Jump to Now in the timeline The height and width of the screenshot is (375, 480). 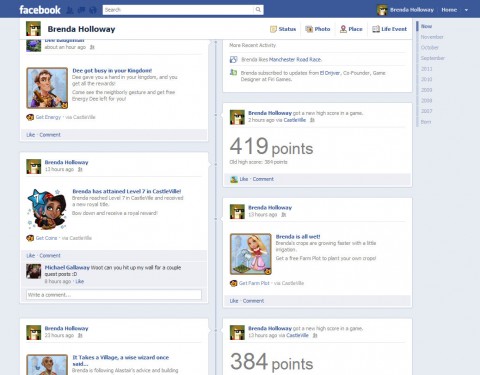(426, 26)
